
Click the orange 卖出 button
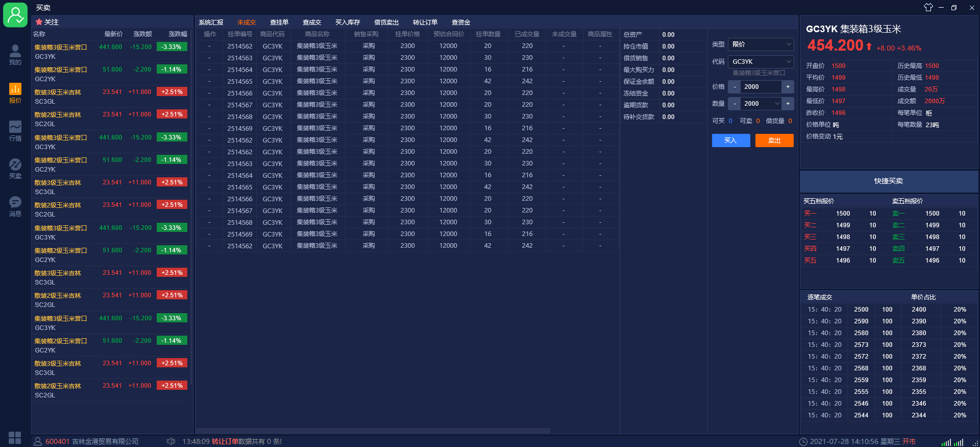pos(774,140)
